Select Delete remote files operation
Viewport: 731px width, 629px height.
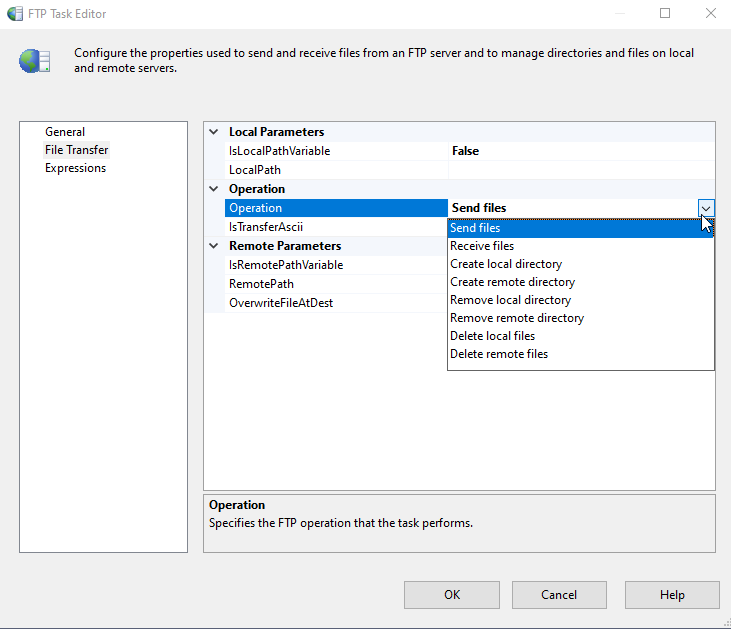click(x=499, y=354)
